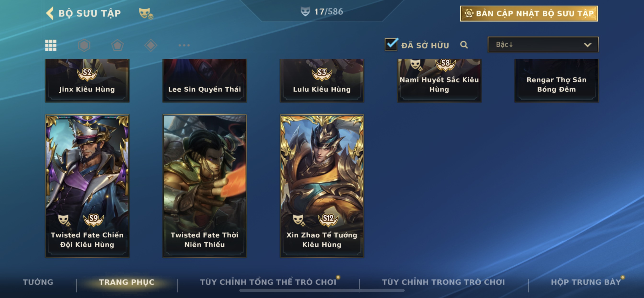Click the horizontal scrollbar at bottom
644x298 pixels.
[x=322, y=291]
